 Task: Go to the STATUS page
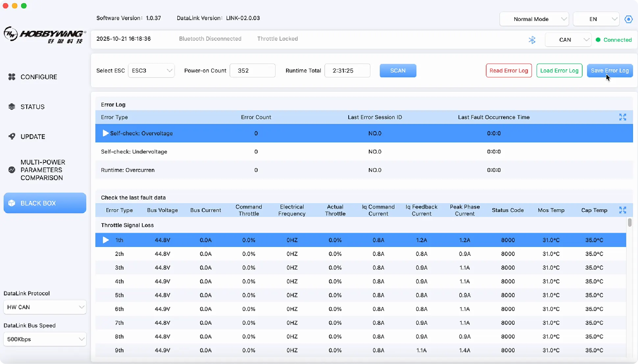(x=32, y=107)
